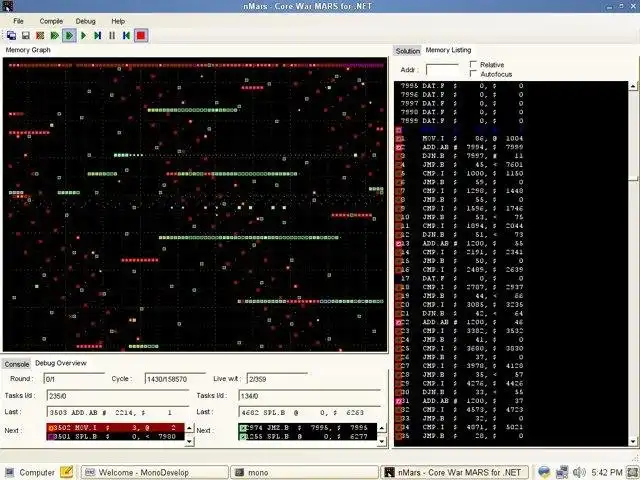Select the 3502 MOV.I row in Next list

pos(116,428)
